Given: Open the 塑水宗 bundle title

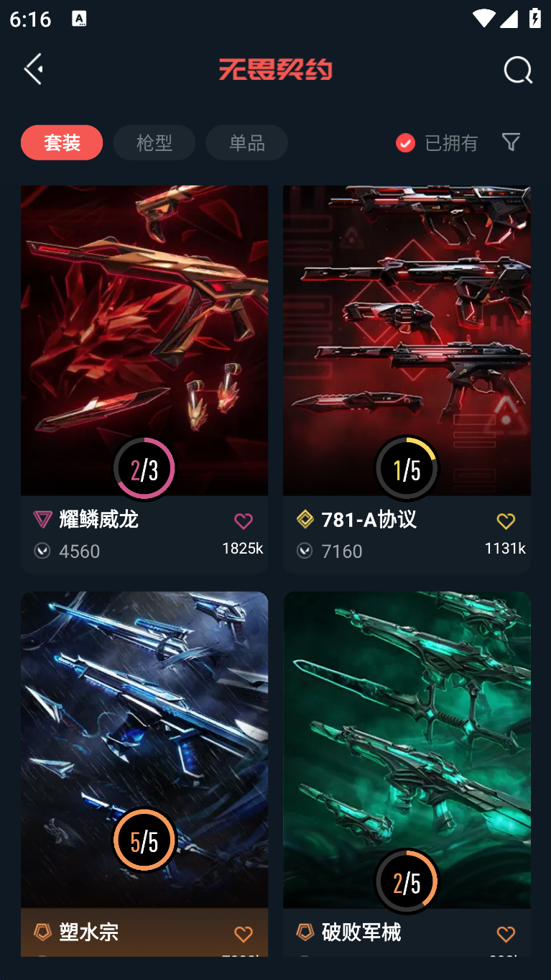Looking at the screenshot, I should click(88, 933).
